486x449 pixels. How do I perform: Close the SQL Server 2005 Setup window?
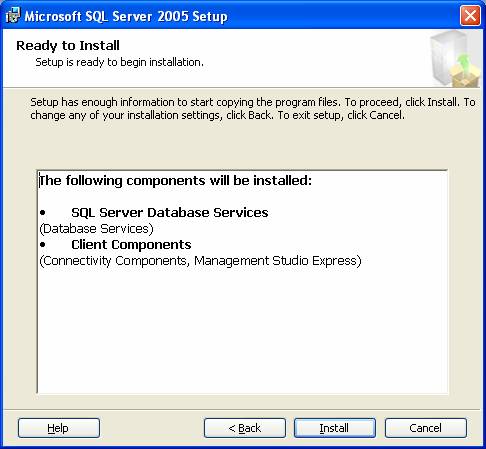click(470, 15)
